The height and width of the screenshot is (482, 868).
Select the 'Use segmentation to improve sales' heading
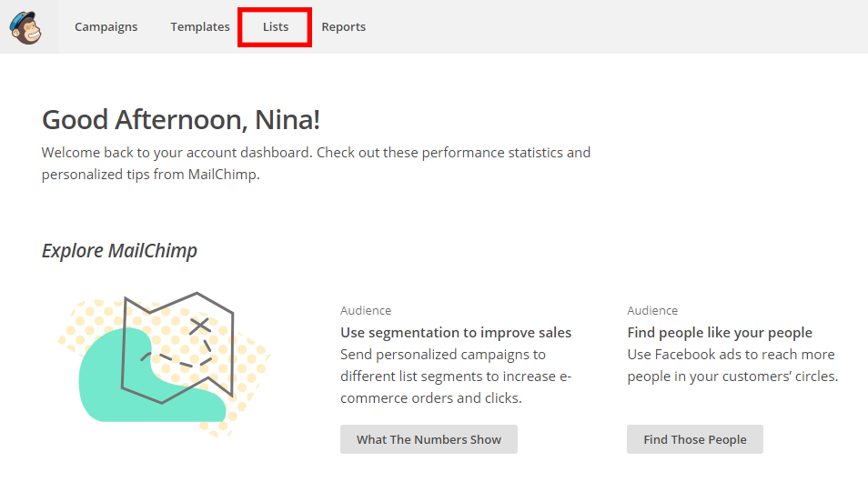point(456,333)
